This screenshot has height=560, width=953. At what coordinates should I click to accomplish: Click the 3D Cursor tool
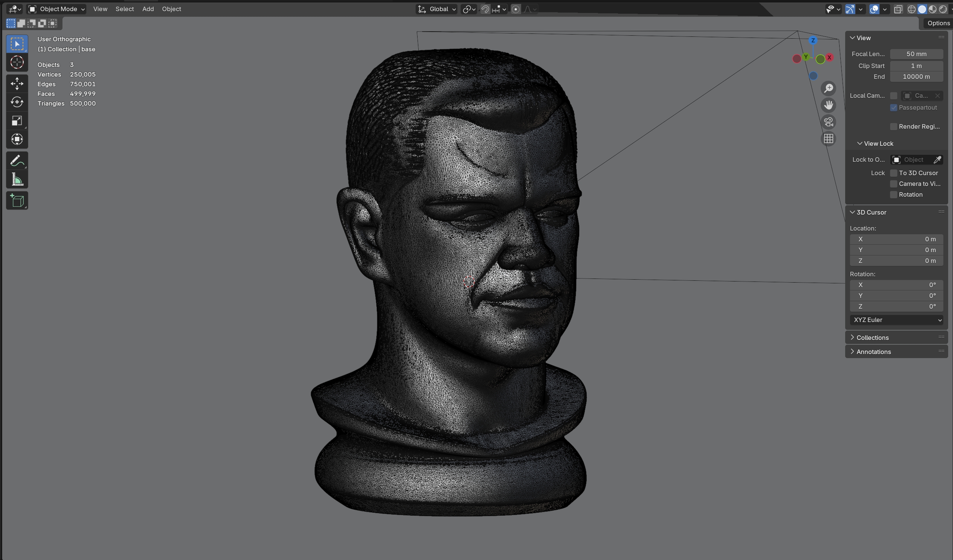(x=17, y=62)
